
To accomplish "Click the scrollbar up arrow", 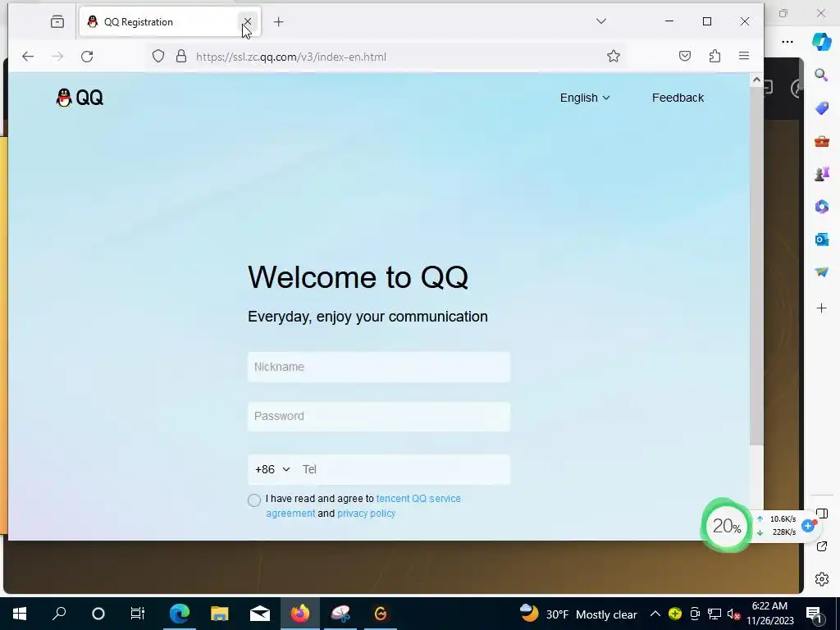I will (756, 80).
